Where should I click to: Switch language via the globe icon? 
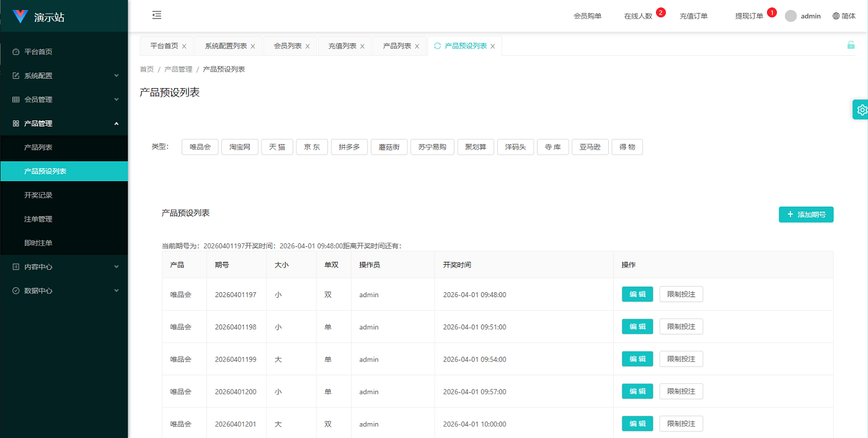(x=836, y=16)
